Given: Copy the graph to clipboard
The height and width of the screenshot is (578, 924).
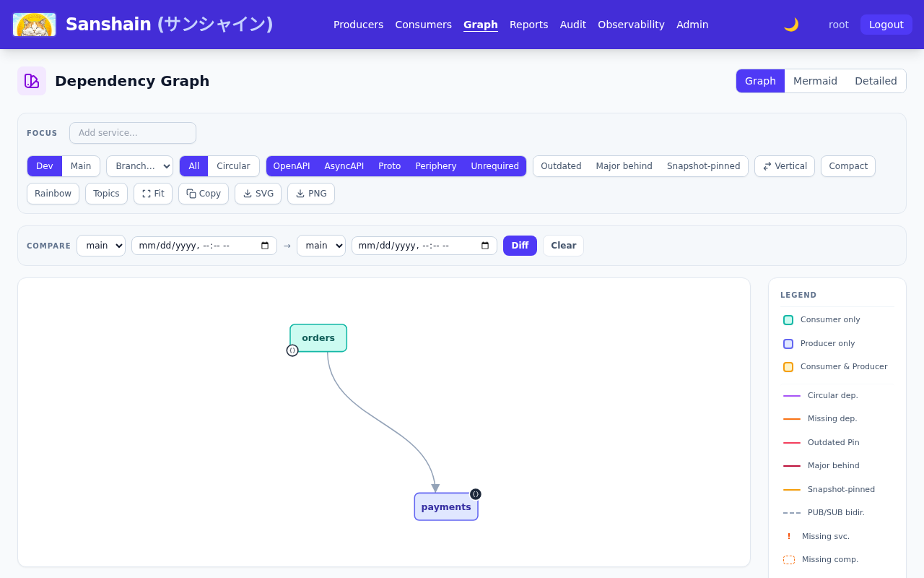Looking at the screenshot, I should coord(204,194).
